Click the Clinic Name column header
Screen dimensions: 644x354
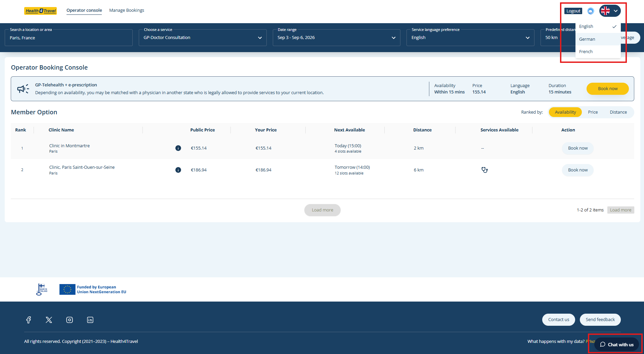click(61, 130)
